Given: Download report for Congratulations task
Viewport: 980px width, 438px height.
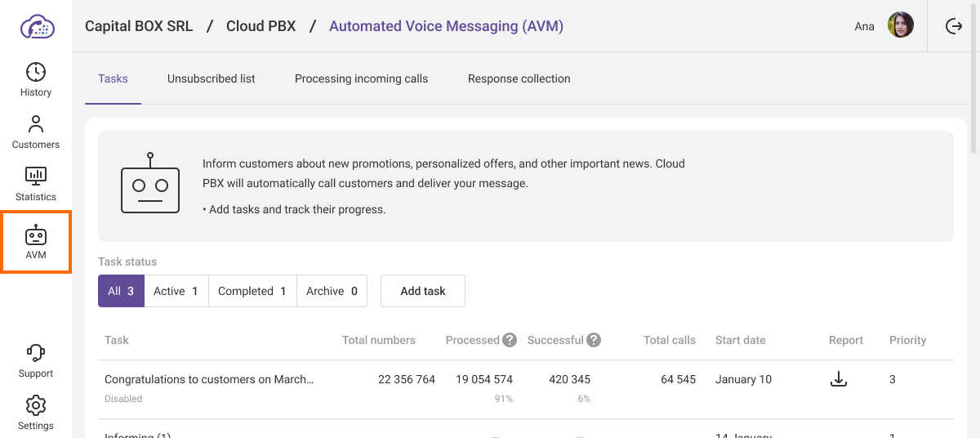Looking at the screenshot, I should [838, 379].
